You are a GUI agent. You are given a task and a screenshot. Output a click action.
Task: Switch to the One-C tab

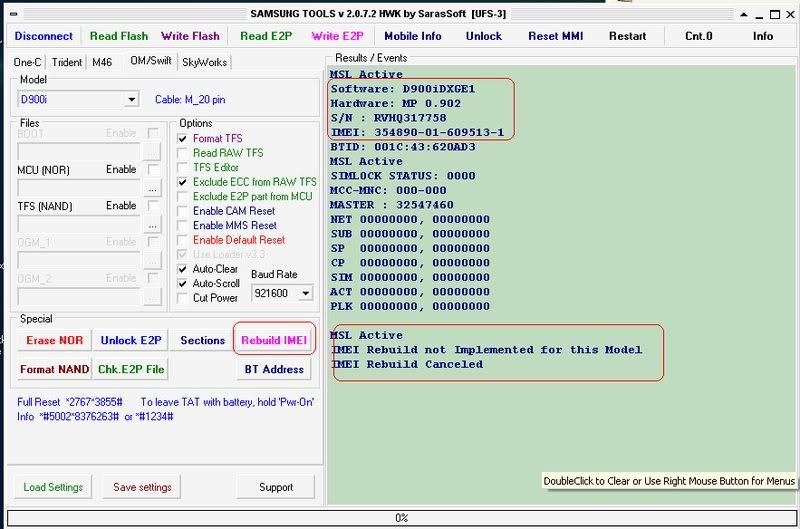(27, 62)
